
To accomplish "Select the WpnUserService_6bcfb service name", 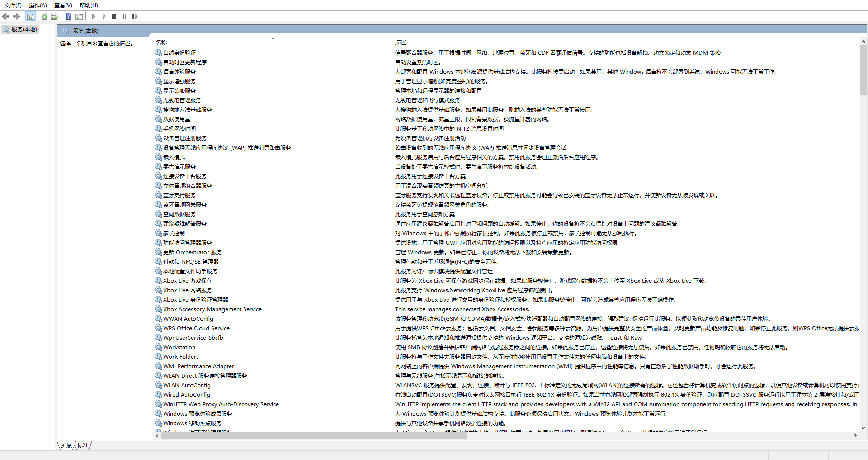I will [x=193, y=338].
